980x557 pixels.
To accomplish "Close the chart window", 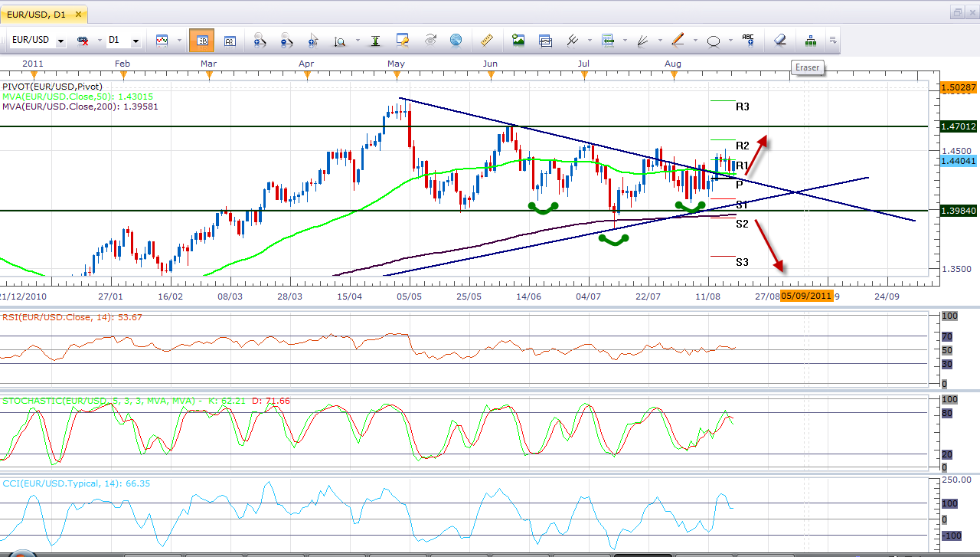I will (972, 12).
